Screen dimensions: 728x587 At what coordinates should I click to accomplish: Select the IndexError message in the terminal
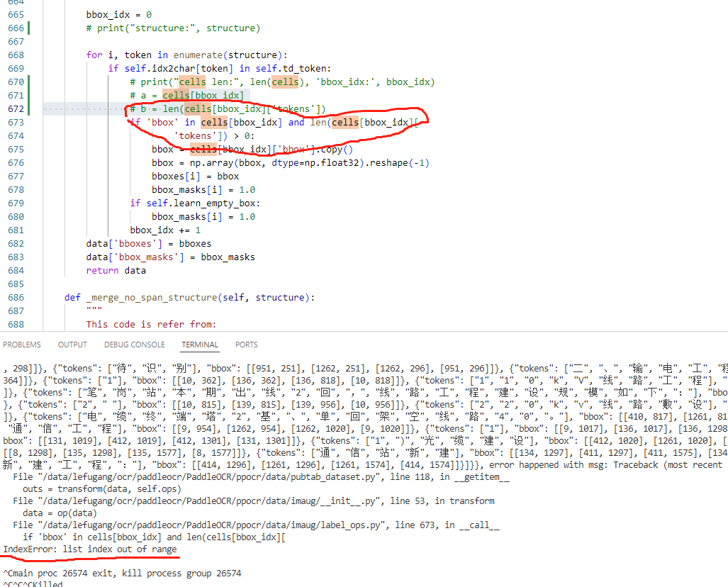[89, 549]
